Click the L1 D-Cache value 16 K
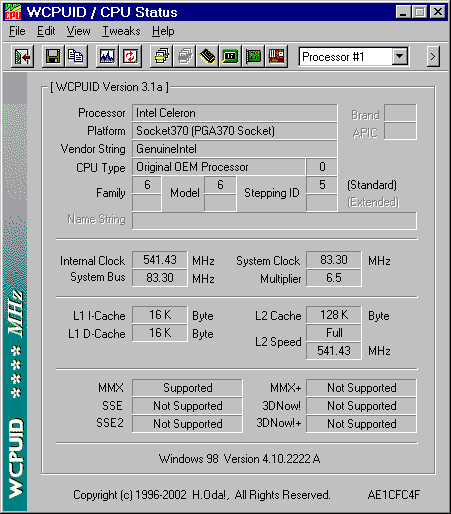The height and width of the screenshot is (514, 451). tap(160, 333)
